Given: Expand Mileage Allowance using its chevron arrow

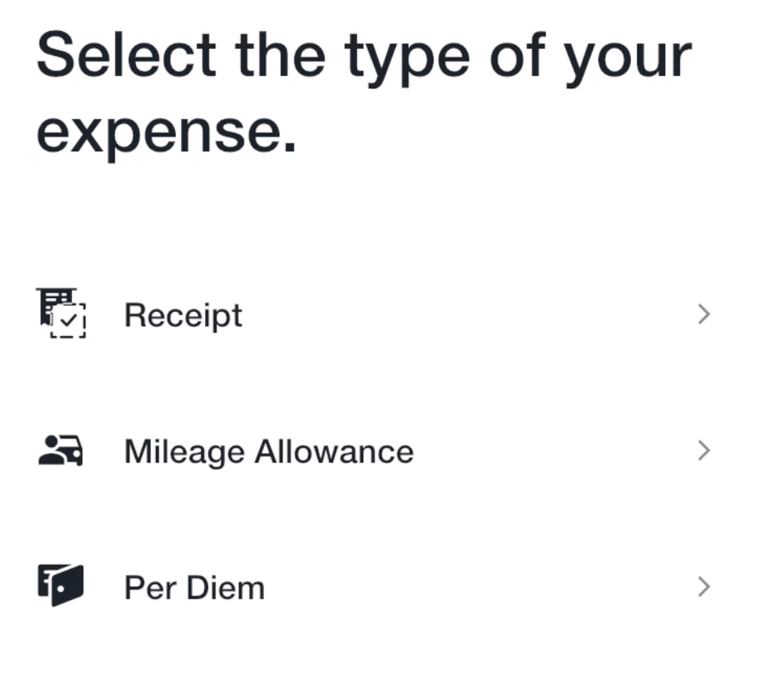Looking at the screenshot, I should (704, 451).
